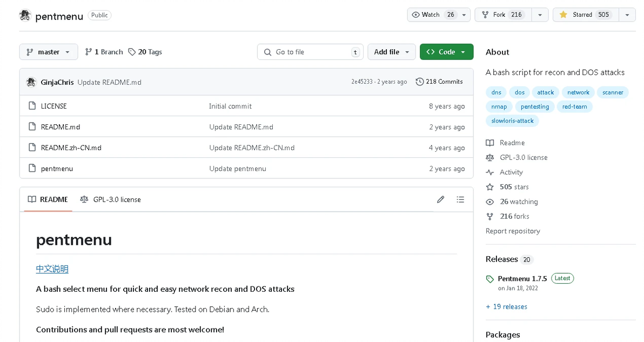The width and height of the screenshot is (644, 342).
Task: Expand the green Code dropdown
Action: 446,52
